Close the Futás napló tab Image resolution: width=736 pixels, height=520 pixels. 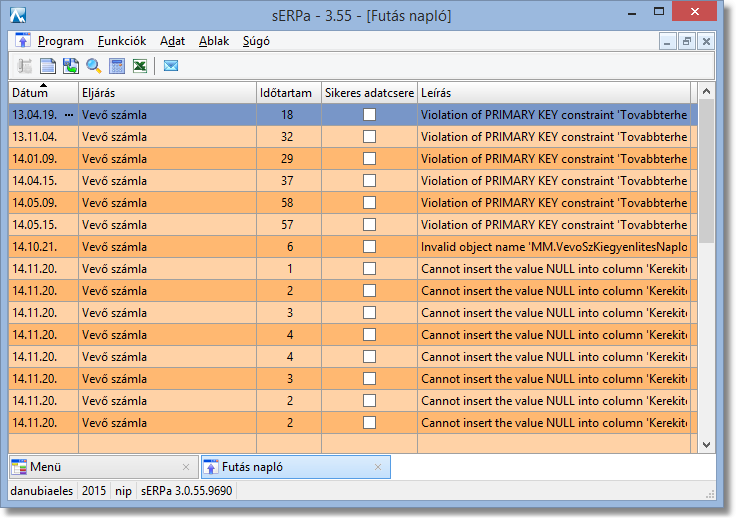click(378, 467)
